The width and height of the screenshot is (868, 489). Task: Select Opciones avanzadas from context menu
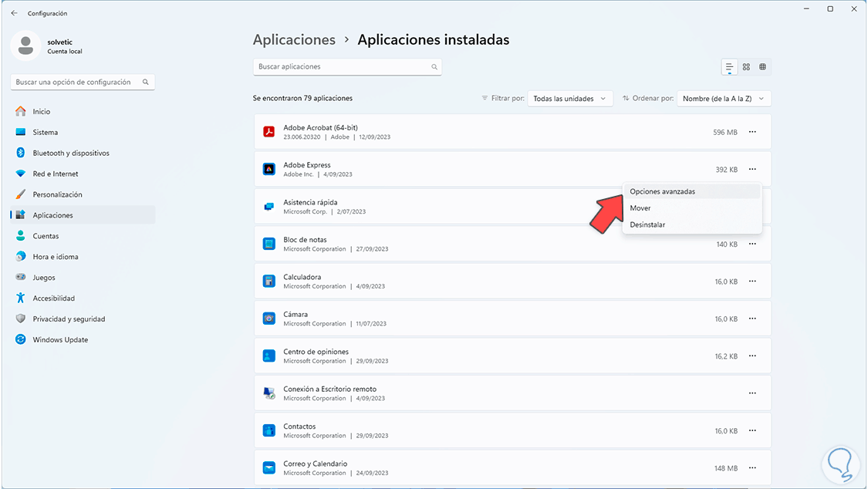pyautogui.click(x=662, y=191)
